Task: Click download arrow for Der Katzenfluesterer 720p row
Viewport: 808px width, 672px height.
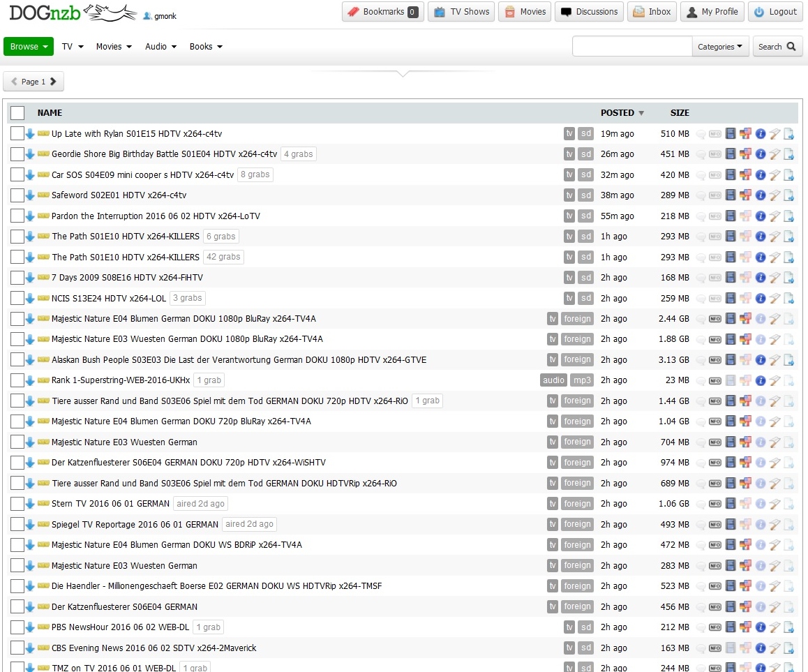Action: [30, 463]
